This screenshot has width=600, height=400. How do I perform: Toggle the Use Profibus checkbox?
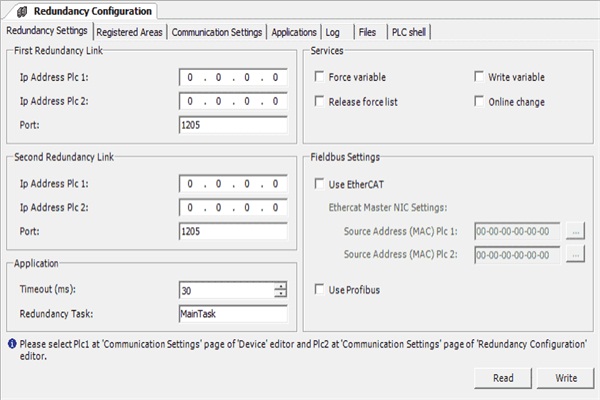[320, 290]
